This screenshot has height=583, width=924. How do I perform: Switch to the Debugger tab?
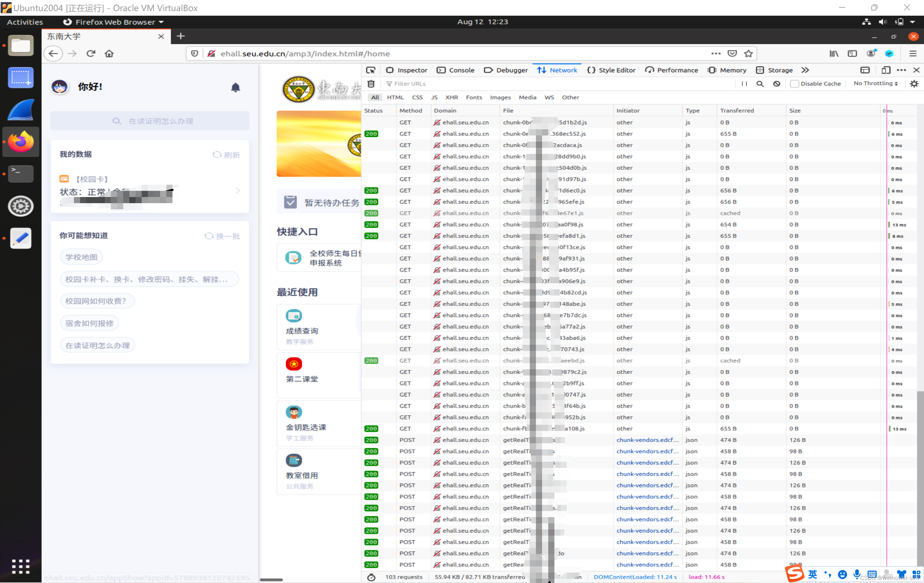506,70
